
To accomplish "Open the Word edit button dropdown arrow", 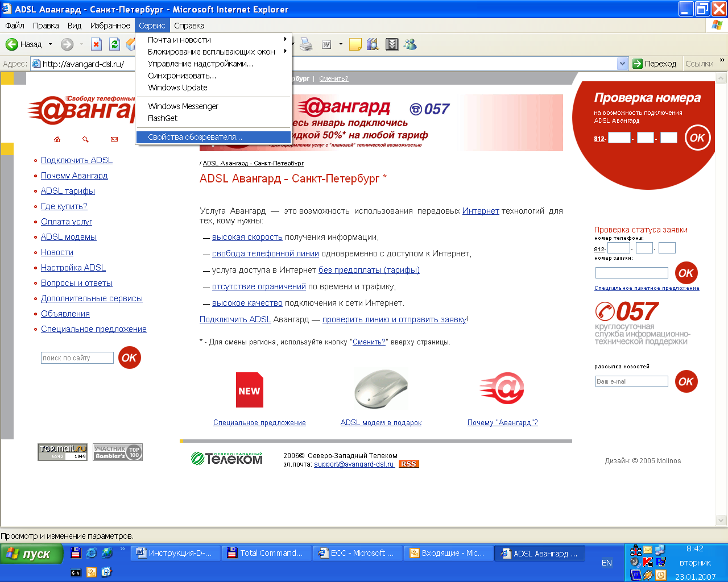I will pyautogui.click(x=341, y=44).
